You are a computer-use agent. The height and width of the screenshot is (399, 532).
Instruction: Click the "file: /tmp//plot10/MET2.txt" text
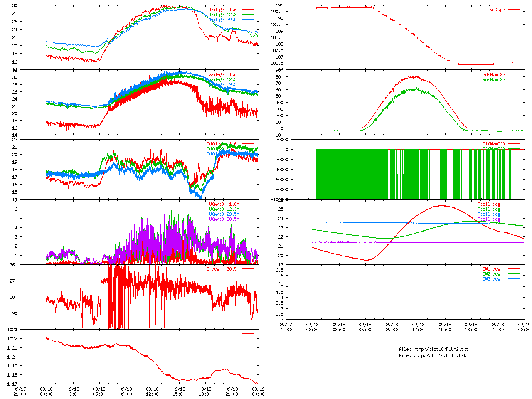coord(432,355)
